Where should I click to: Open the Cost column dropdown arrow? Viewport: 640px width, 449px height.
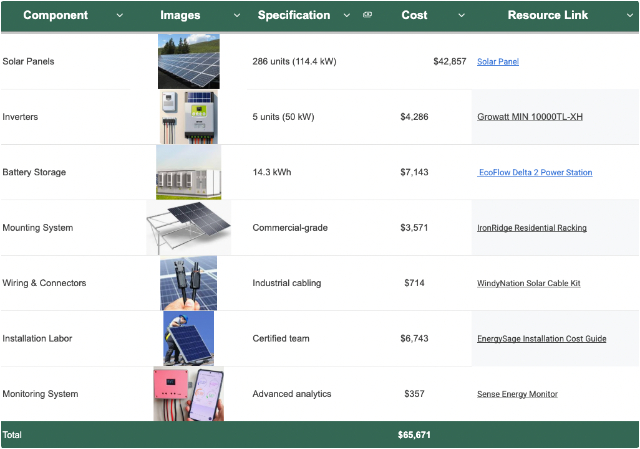(x=461, y=16)
